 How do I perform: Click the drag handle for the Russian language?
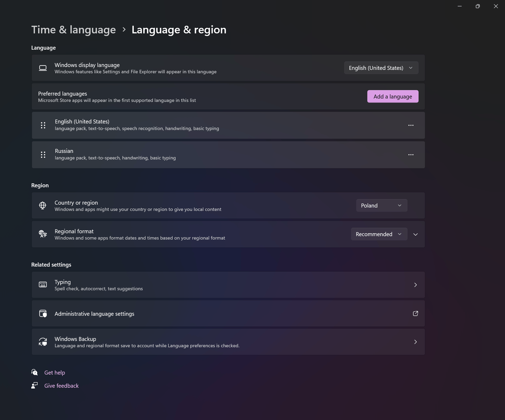click(x=43, y=155)
